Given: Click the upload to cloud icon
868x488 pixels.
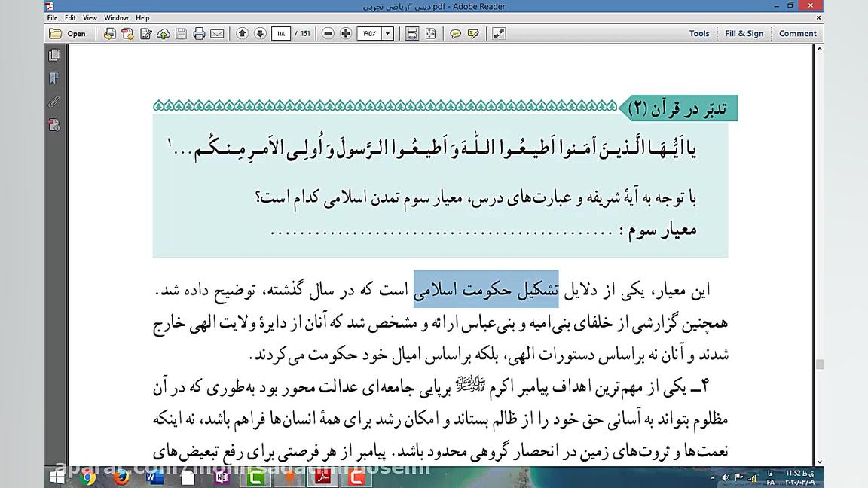Looking at the screenshot, I should (x=164, y=34).
